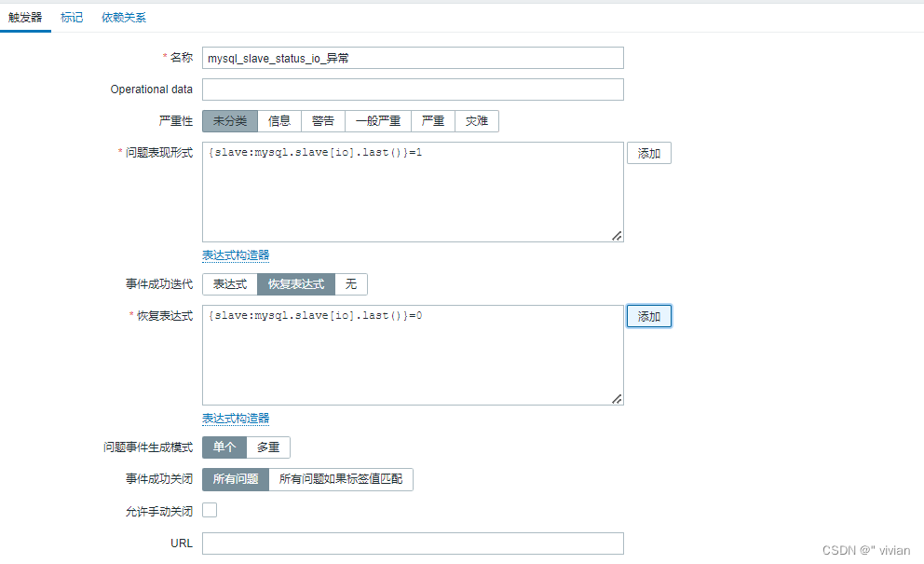Set 事件成功迭代 to 恢复表达式
The height and width of the screenshot is (564, 924).
coord(296,284)
